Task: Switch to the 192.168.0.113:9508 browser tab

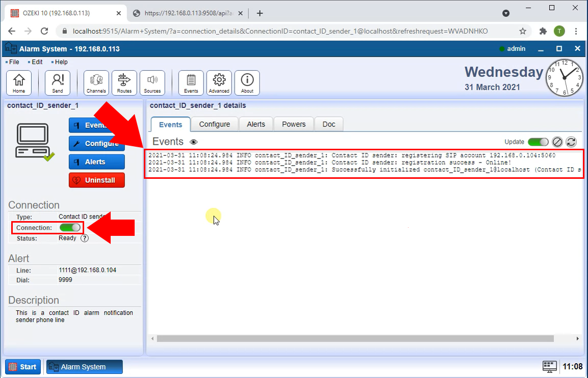Action: point(188,13)
